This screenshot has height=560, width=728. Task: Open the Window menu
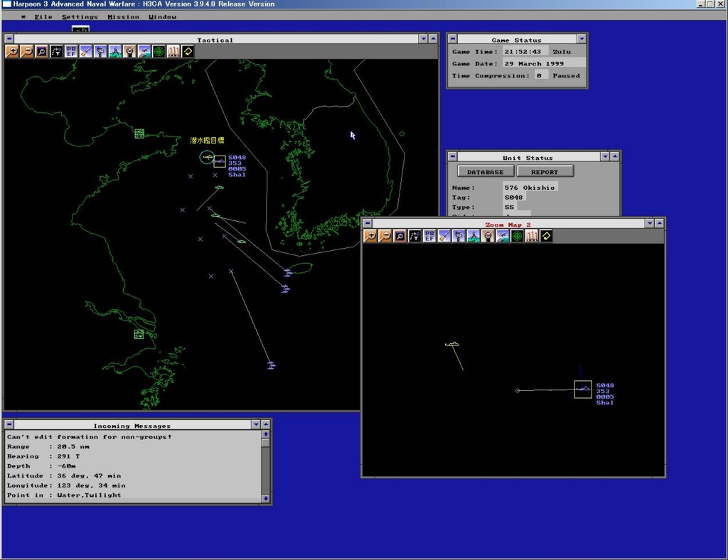tap(163, 17)
